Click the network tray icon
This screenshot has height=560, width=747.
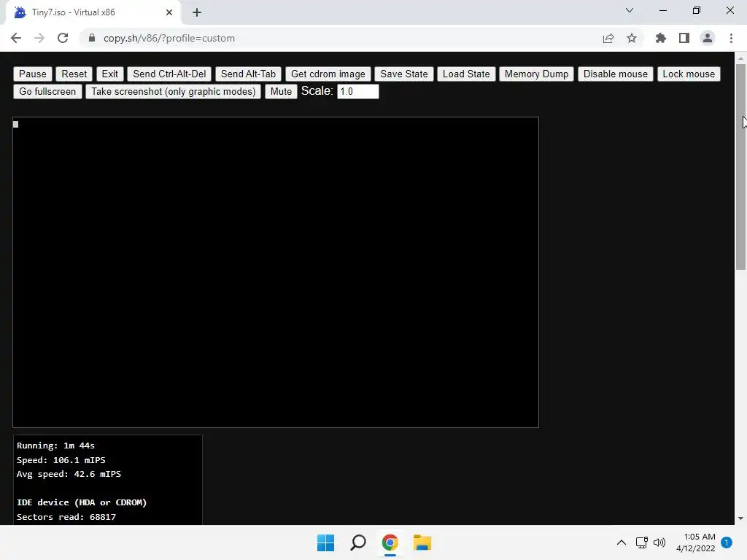point(642,542)
